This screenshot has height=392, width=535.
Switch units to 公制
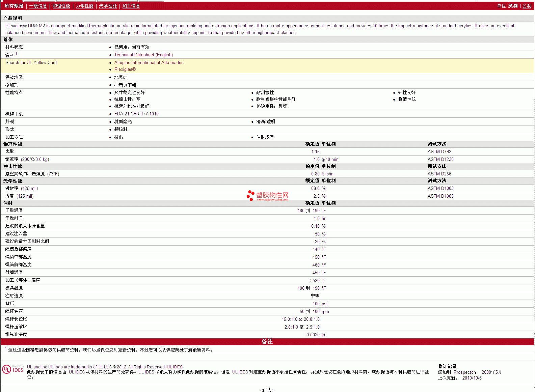(x=527, y=6)
